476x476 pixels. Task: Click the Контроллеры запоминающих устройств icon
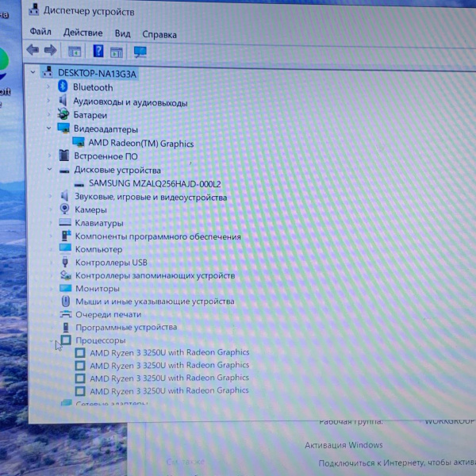(66, 275)
